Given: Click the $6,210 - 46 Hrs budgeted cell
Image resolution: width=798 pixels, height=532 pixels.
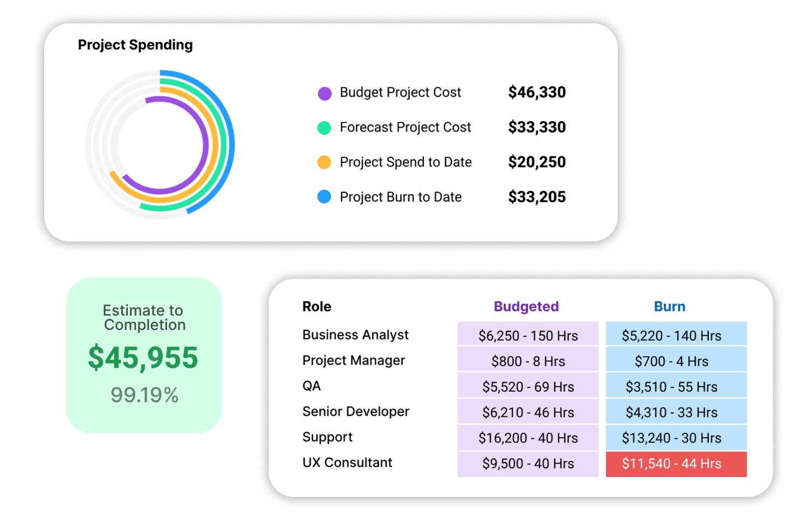Looking at the screenshot, I should [x=528, y=411].
